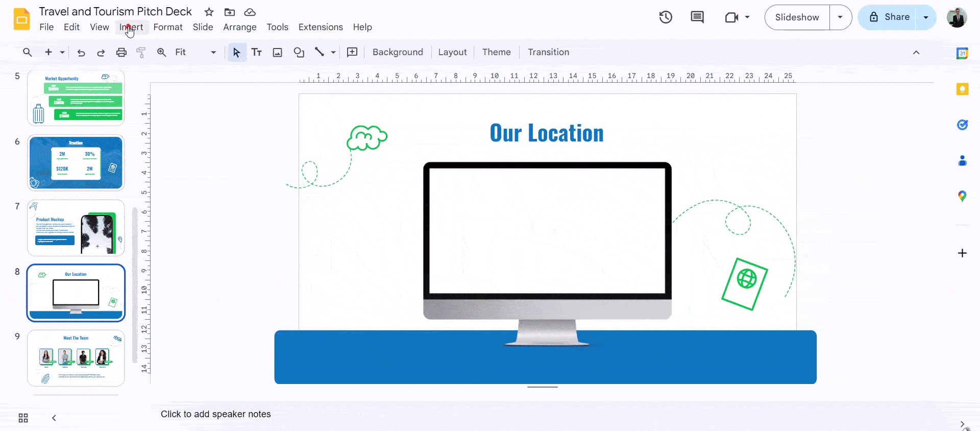This screenshot has height=431, width=980.
Task: Select slide 6 Traction thumbnail
Action: pos(76,163)
